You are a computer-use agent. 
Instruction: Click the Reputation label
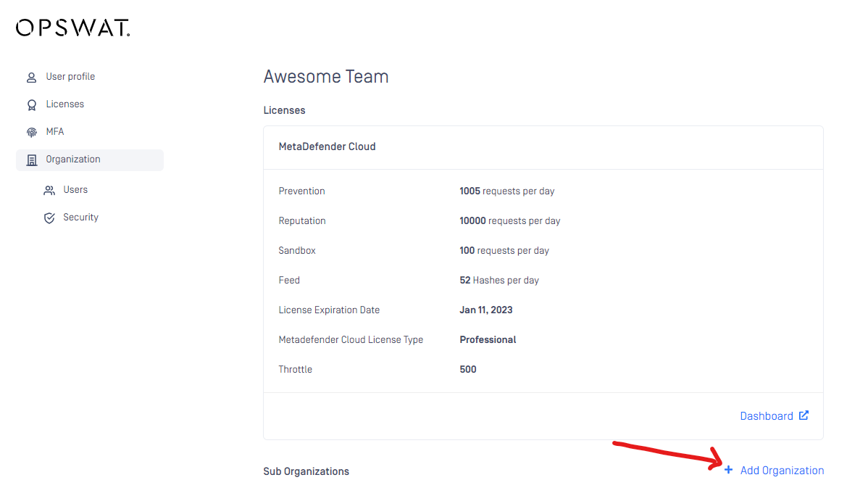302,221
